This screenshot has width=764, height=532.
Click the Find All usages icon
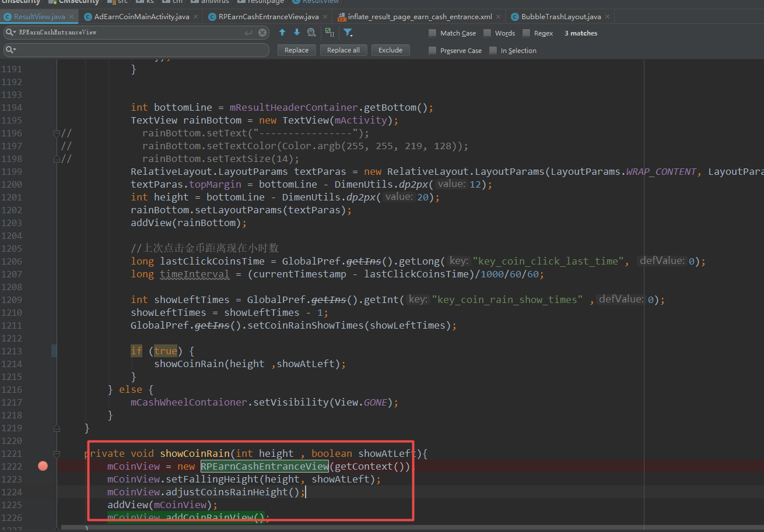[x=311, y=33]
